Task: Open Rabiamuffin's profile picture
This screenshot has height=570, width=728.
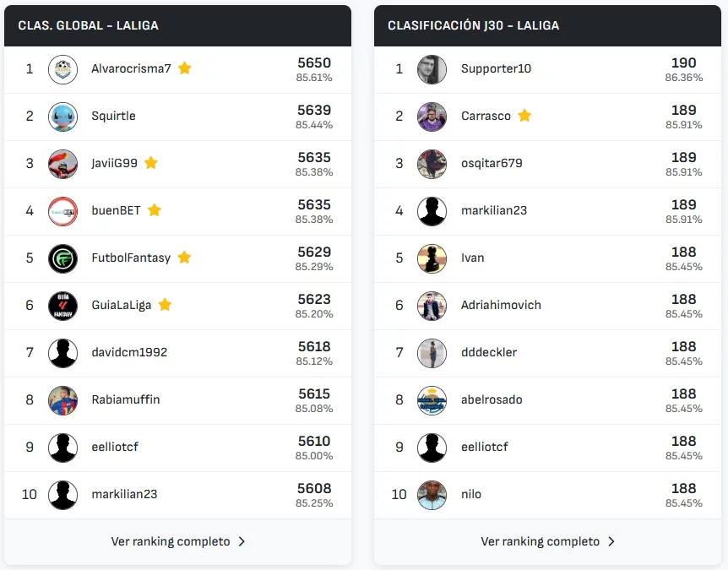Action: 63,400
